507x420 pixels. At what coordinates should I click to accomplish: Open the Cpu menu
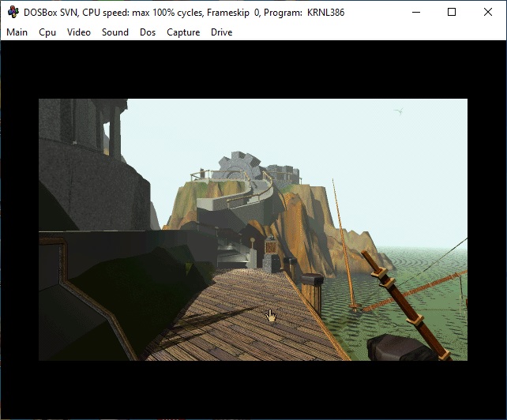[x=47, y=32]
